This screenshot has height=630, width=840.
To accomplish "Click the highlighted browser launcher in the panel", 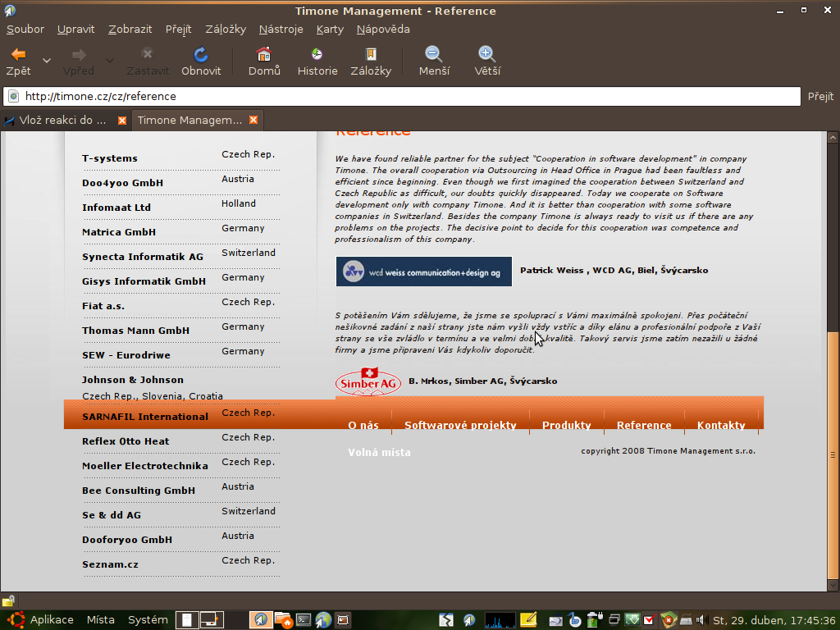I will (261, 620).
